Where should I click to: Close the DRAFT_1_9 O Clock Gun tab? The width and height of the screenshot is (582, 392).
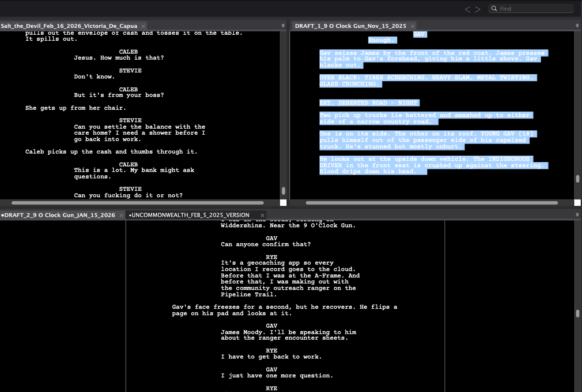pos(413,26)
